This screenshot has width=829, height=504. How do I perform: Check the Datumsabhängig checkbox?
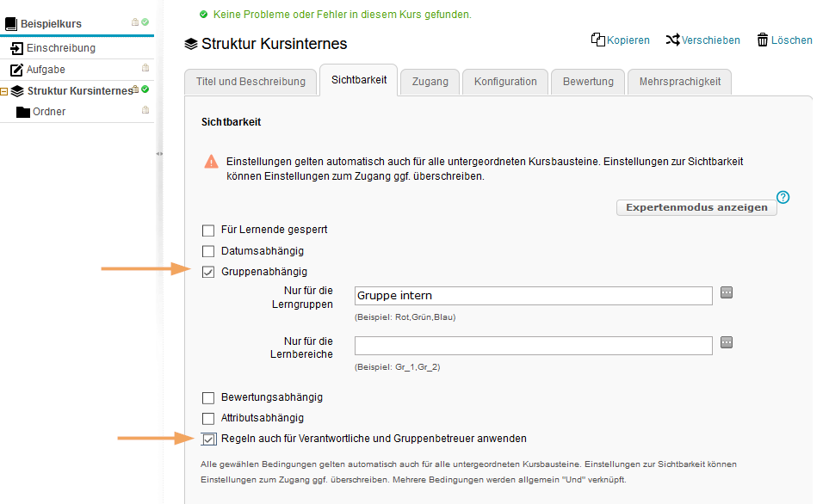pyautogui.click(x=207, y=250)
